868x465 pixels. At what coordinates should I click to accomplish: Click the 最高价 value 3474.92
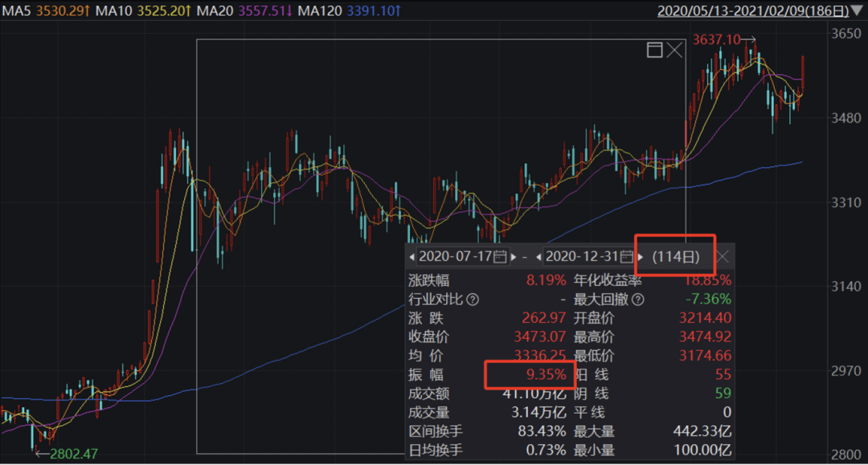pyautogui.click(x=705, y=337)
